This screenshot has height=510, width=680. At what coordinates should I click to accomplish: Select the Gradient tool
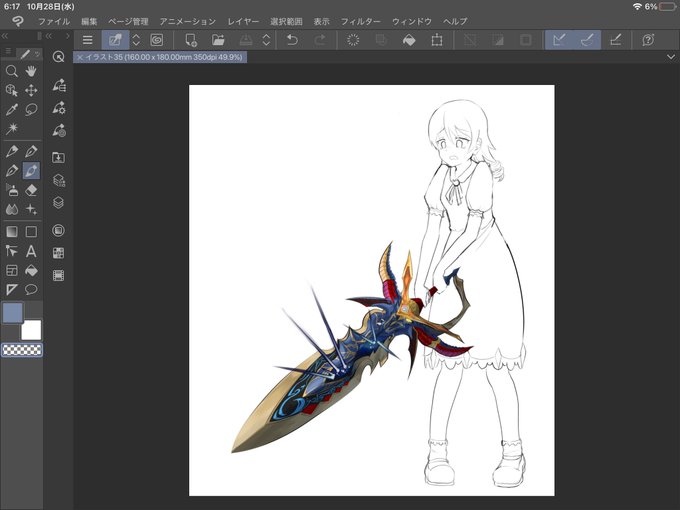pyautogui.click(x=12, y=232)
